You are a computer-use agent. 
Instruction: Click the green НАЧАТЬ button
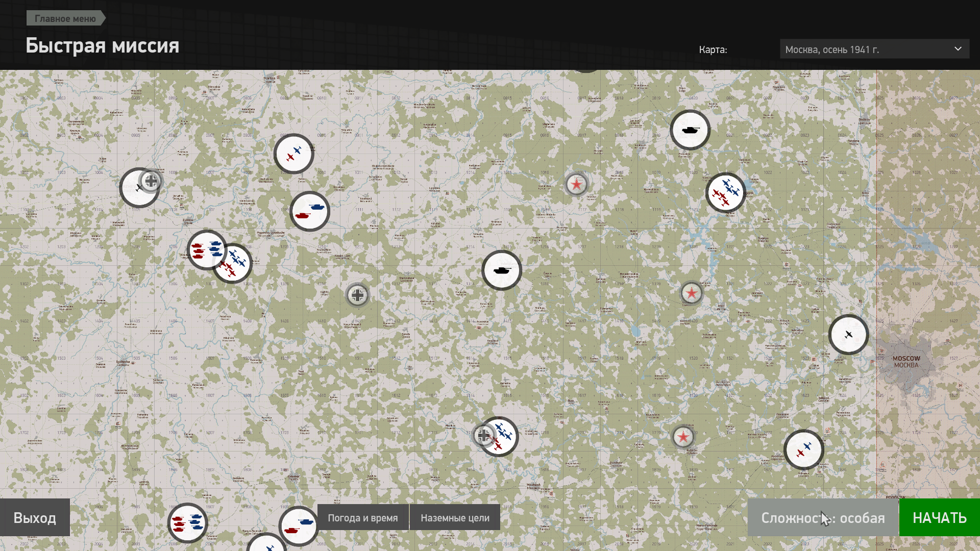940,518
